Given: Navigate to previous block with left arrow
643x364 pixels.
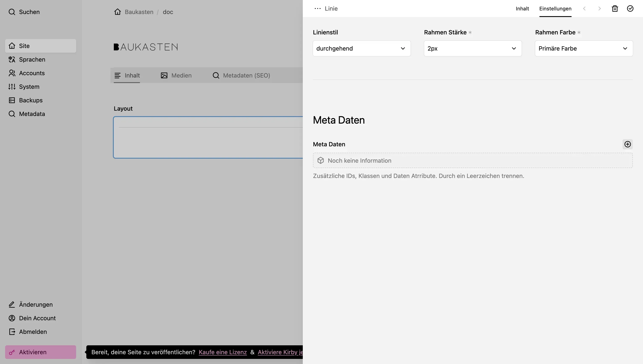Looking at the screenshot, I should 585,8.
